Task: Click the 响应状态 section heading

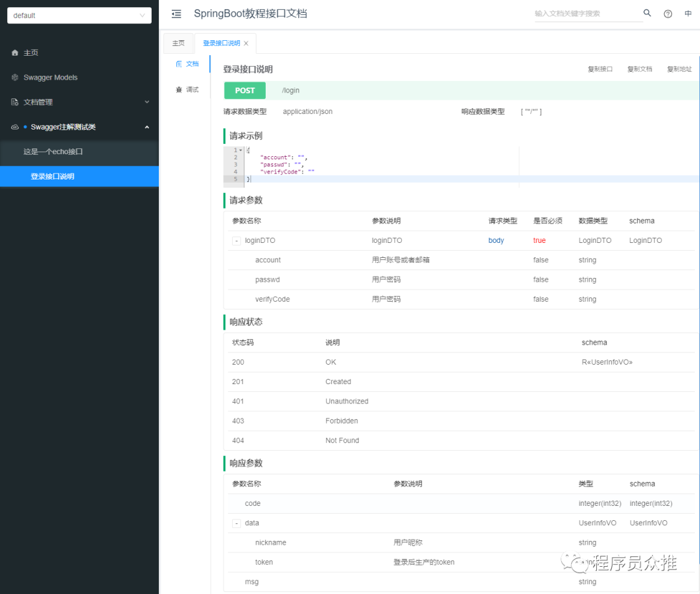Action: 246,322
